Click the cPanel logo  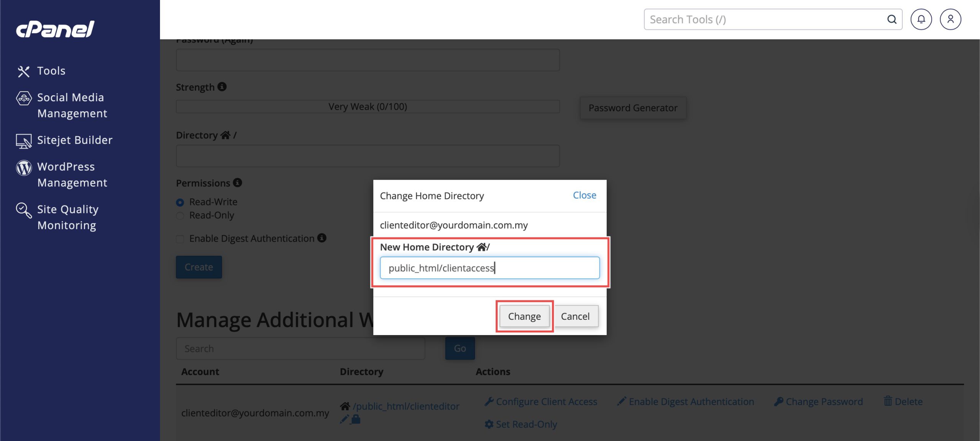coord(55,29)
